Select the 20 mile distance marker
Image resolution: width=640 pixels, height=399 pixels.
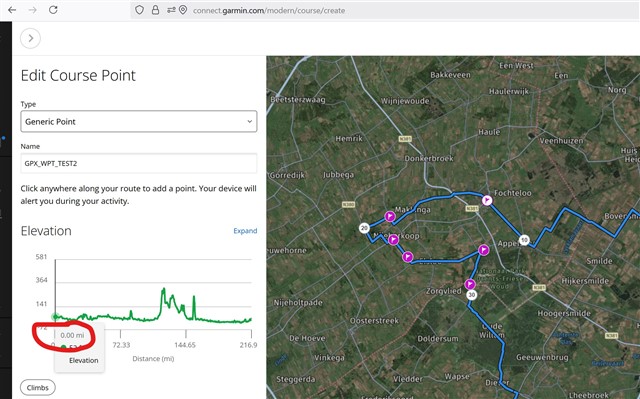(x=364, y=228)
